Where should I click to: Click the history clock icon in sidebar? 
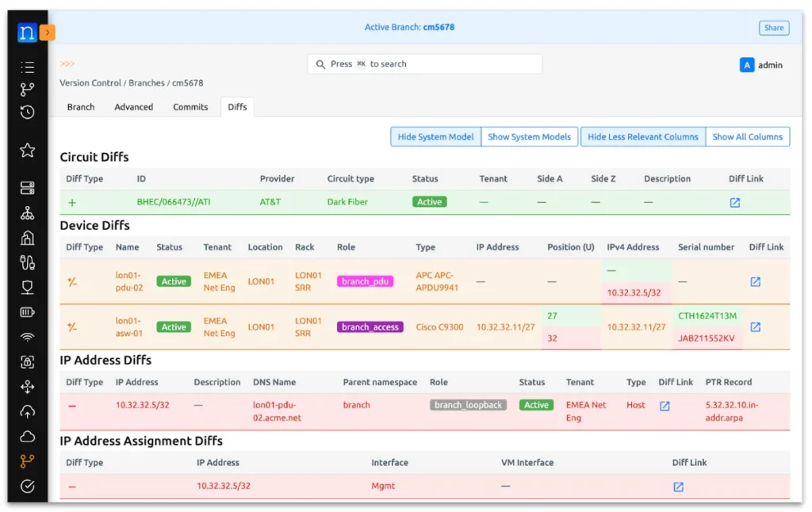point(27,113)
